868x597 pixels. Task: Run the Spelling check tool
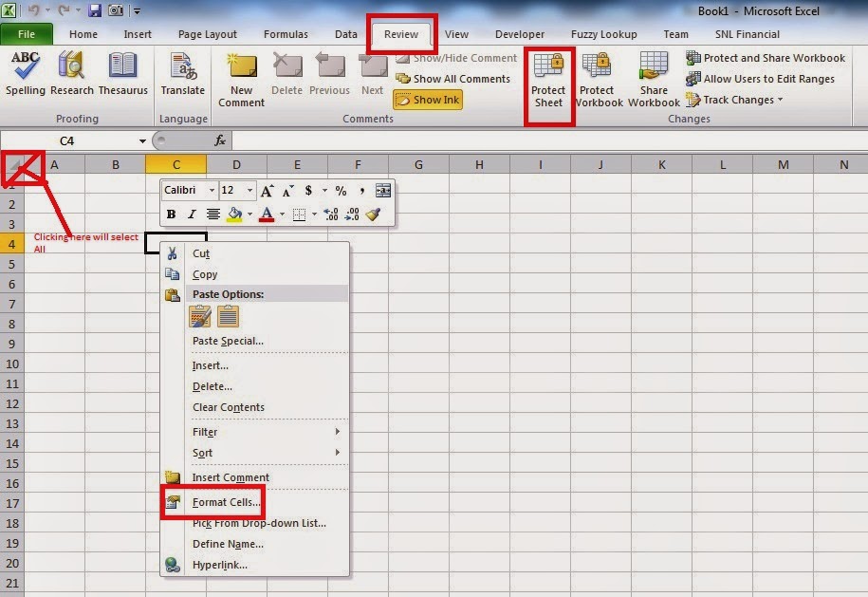point(25,74)
